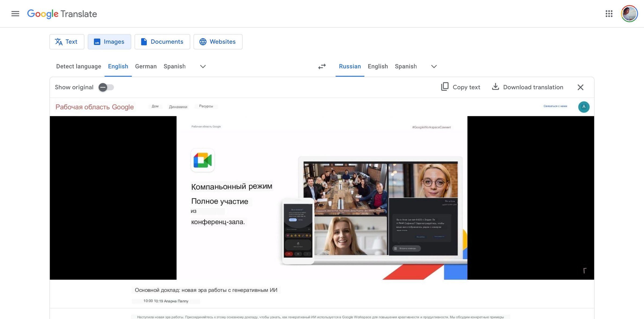Click the globe icon on Websites tab
644x319 pixels.
[x=203, y=42]
